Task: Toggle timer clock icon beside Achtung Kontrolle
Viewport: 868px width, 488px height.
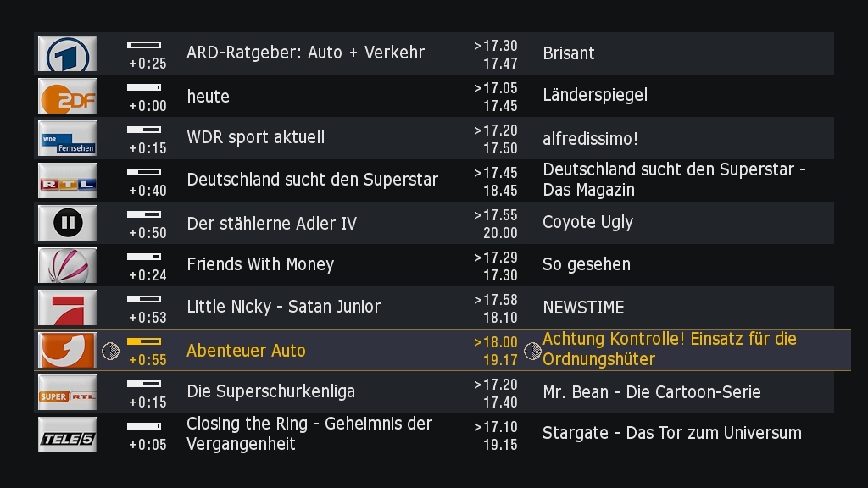Action: (x=532, y=351)
